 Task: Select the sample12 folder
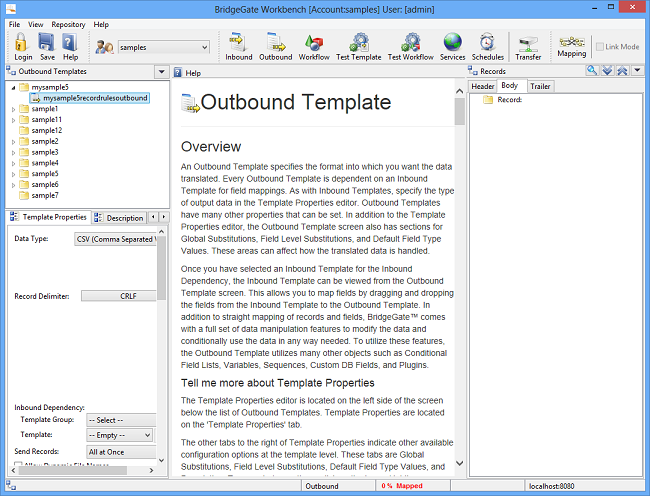click(41, 131)
